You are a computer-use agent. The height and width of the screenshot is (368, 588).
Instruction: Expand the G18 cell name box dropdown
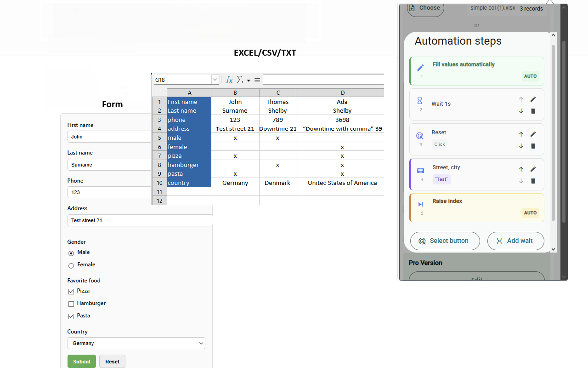[215, 80]
